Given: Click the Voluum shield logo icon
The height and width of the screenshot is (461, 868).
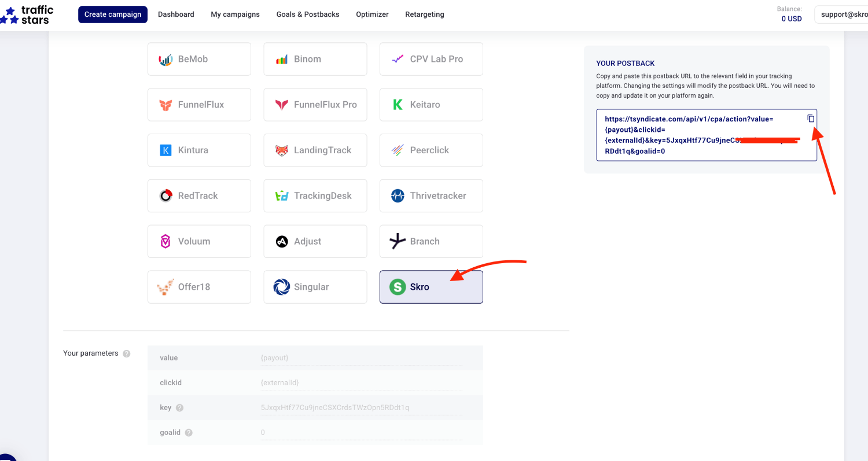Looking at the screenshot, I should pyautogui.click(x=166, y=241).
